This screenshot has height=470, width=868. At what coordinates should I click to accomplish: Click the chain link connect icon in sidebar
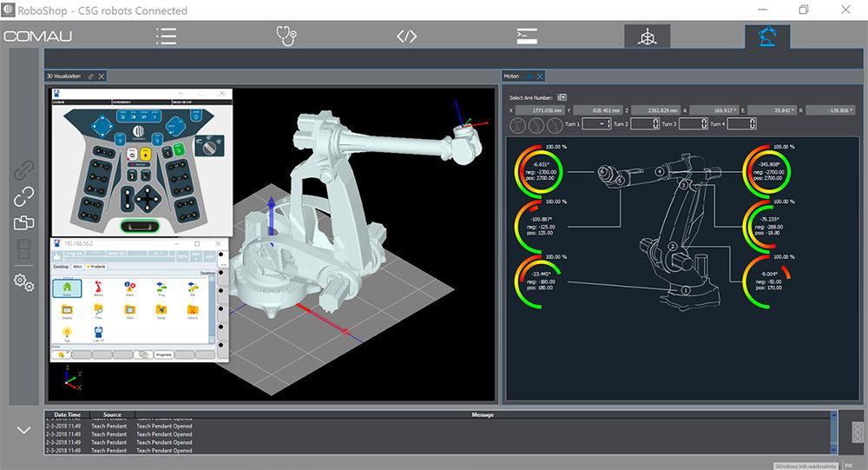(x=23, y=170)
